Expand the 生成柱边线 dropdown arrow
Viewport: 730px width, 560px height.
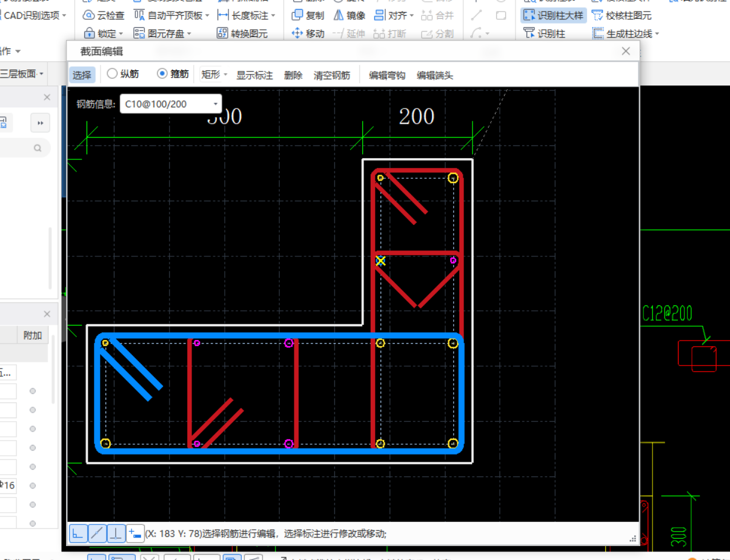657,35
